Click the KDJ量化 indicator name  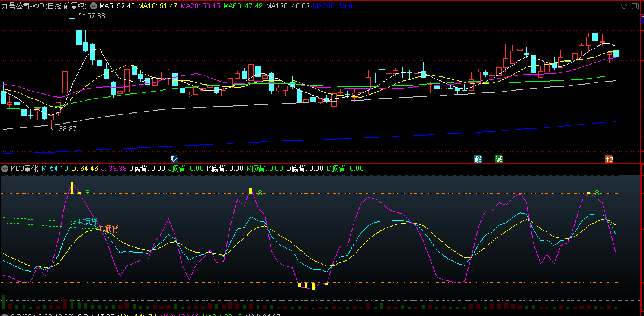24,169
